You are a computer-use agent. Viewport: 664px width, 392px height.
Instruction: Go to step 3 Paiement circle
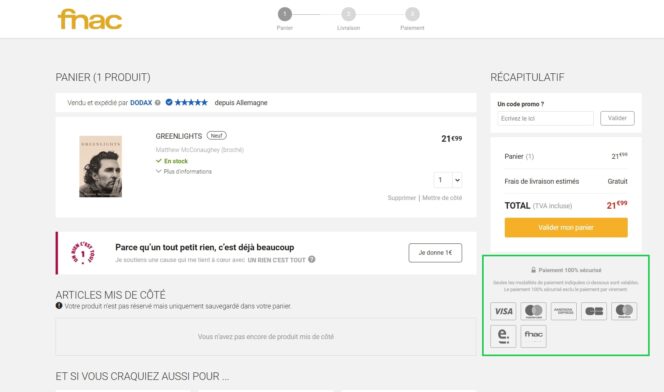click(x=412, y=14)
